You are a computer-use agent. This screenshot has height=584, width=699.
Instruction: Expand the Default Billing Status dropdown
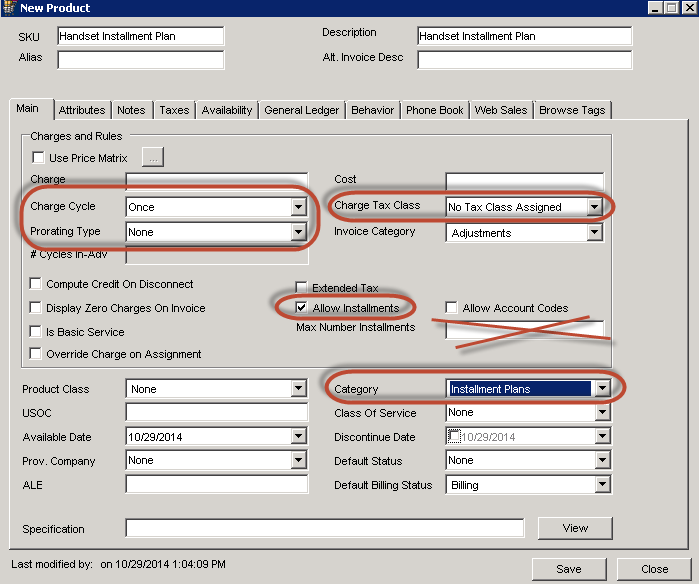[x=601, y=485]
